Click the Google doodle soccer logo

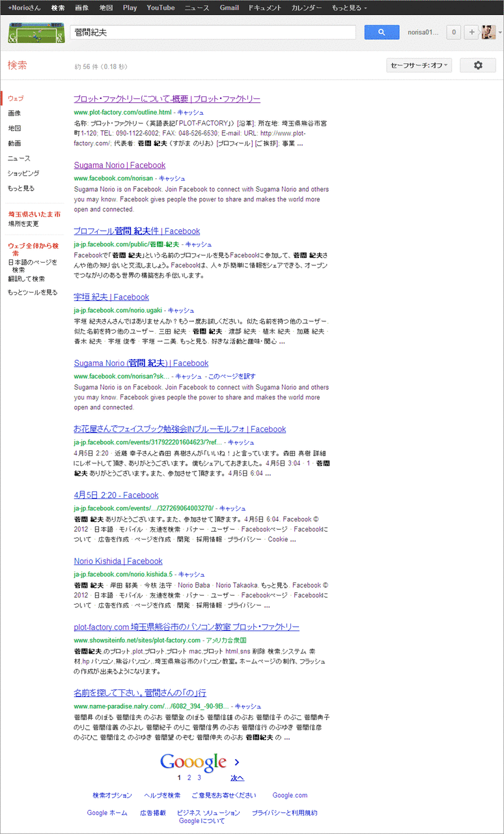tap(36, 33)
